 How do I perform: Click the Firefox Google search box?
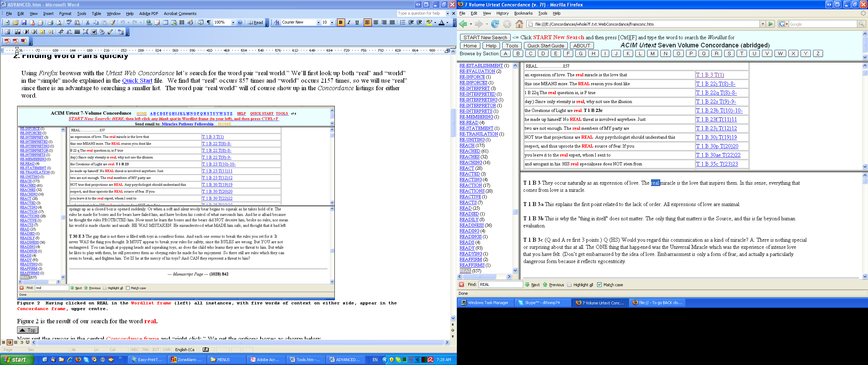coord(822,24)
